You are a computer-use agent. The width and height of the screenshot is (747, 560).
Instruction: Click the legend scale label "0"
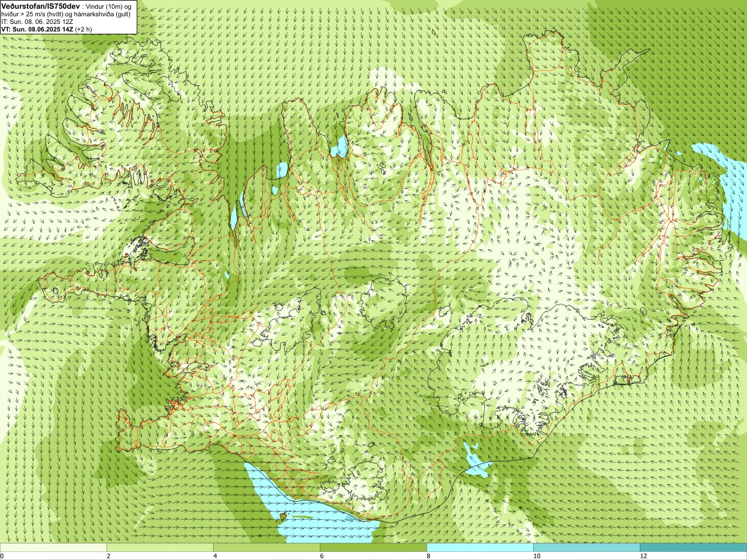(x=2, y=556)
